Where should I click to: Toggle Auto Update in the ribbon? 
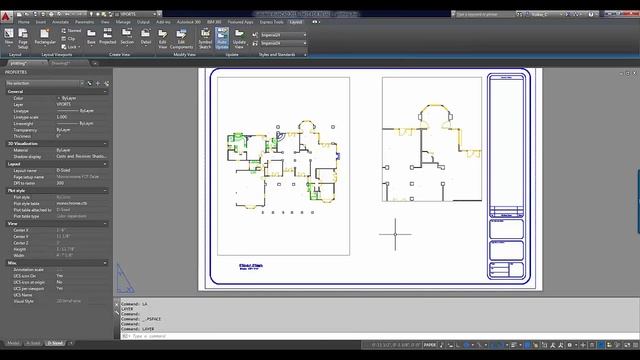222,39
